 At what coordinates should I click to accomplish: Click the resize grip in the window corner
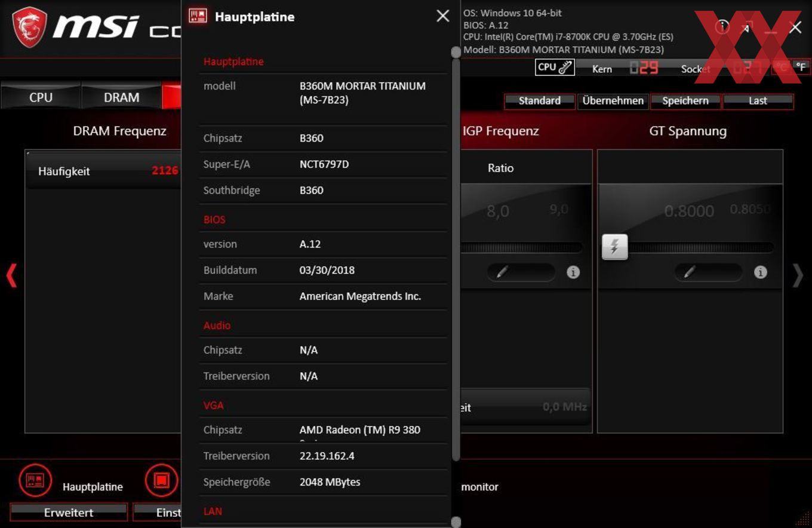point(802,520)
